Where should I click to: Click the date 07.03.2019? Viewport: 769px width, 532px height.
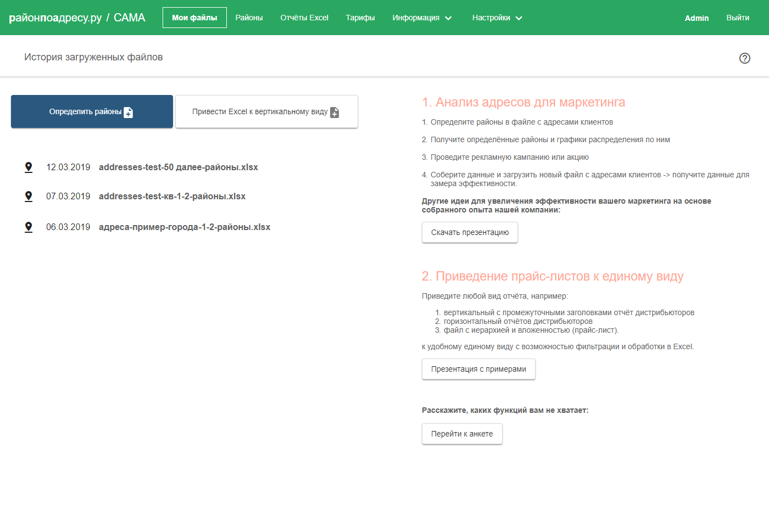[x=68, y=196]
